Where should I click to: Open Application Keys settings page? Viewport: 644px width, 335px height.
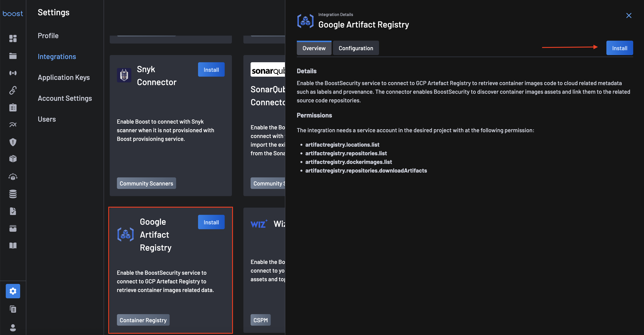(x=64, y=78)
